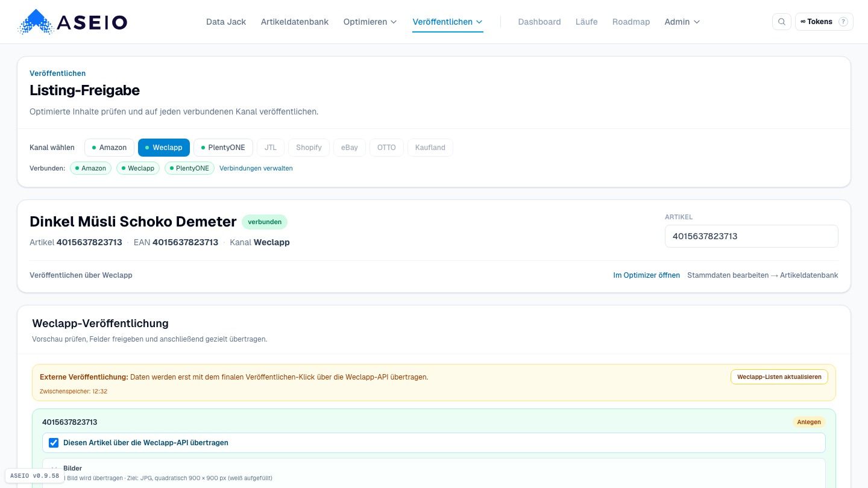Screen dimensions: 868x488
Task: Expand the Veröffentlichen dropdown in navigation
Action: [x=448, y=22]
